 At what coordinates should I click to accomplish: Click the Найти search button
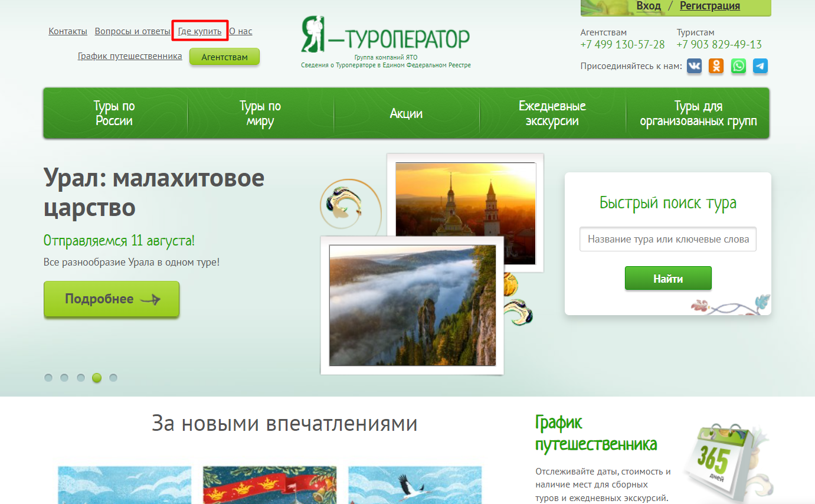pos(668,279)
